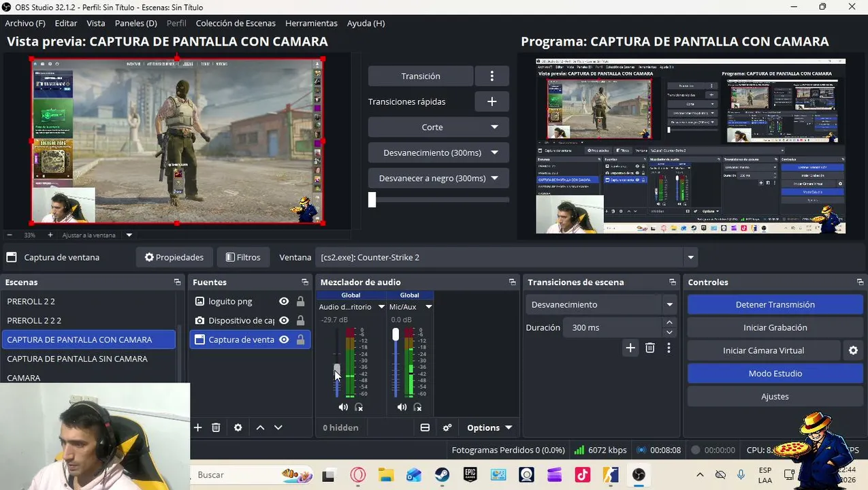Click the Transición button
868x490 pixels.
point(421,76)
